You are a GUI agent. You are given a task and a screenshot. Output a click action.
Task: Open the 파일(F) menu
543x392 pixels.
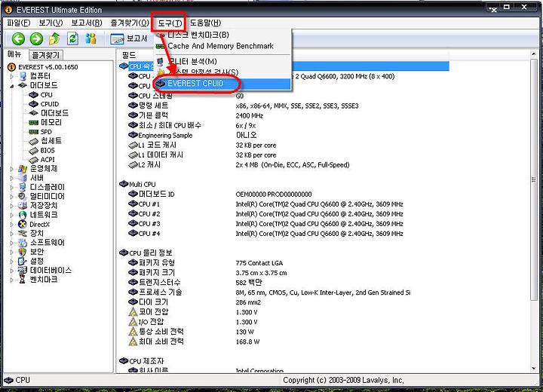tap(19, 23)
